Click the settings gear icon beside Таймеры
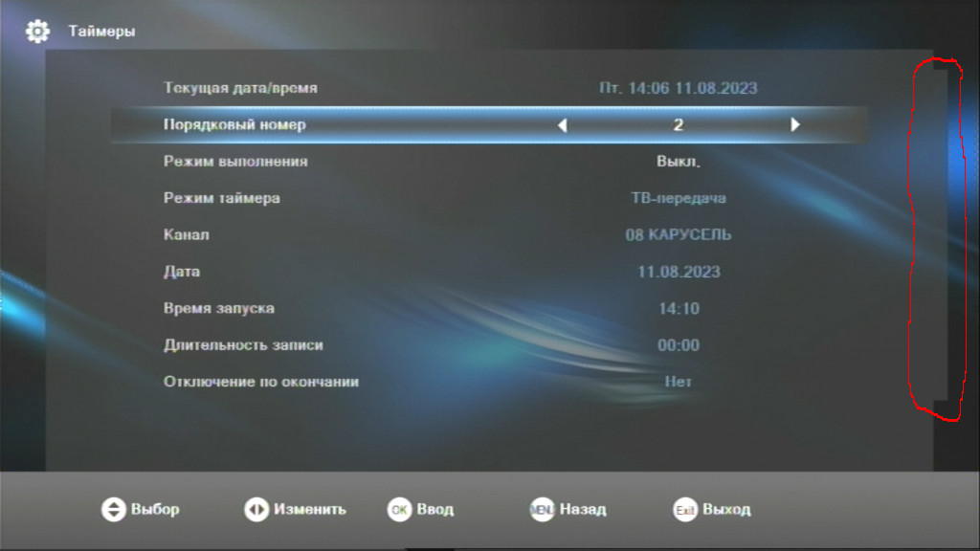 pos(37,31)
